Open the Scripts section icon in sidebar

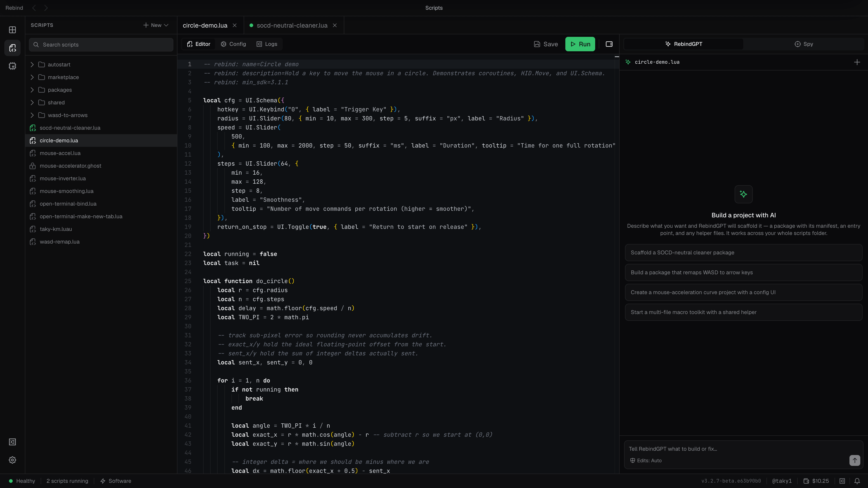click(12, 48)
